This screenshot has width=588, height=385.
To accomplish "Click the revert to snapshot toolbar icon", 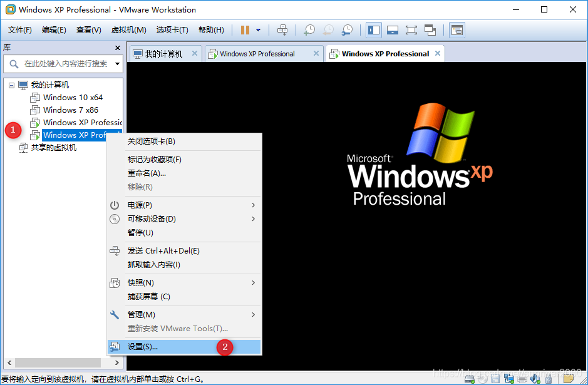I will coord(328,30).
